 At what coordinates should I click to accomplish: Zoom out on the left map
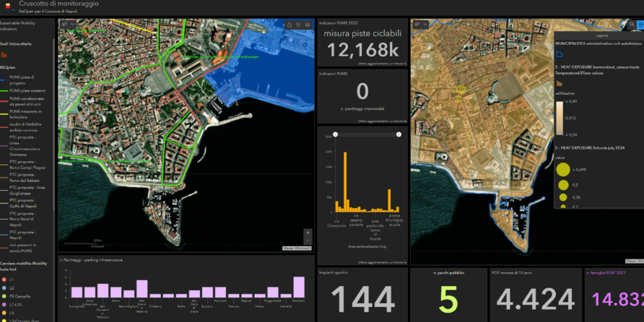tap(308, 240)
